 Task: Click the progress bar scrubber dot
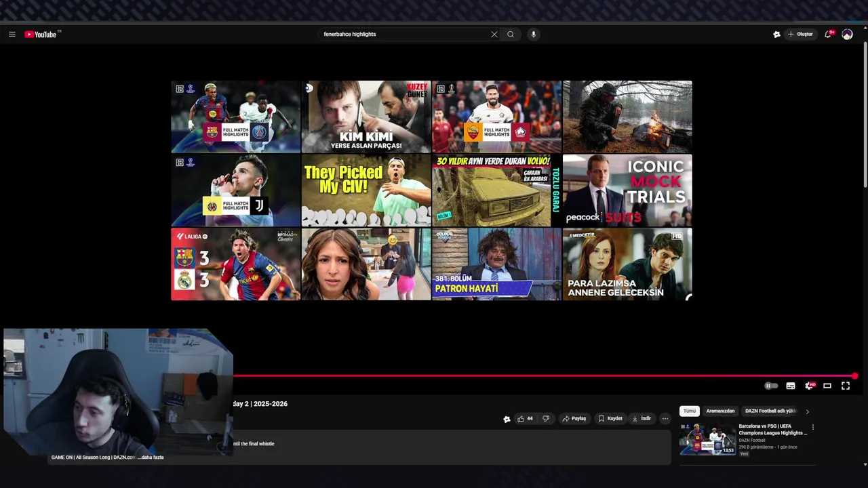point(855,376)
